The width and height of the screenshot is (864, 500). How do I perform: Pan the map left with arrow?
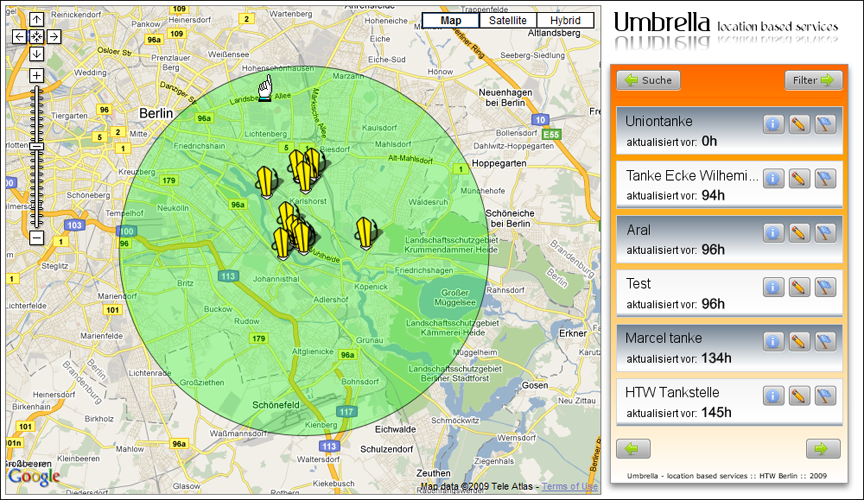[19, 37]
